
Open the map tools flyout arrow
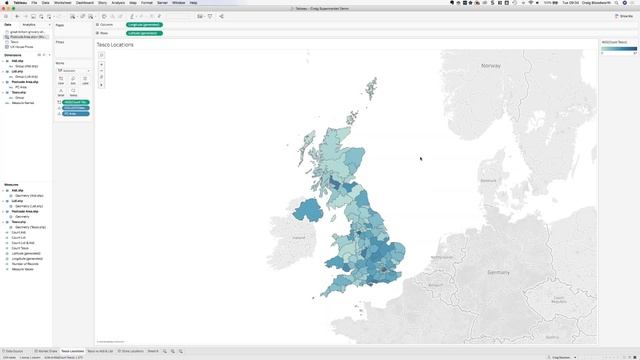click(102, 85)
